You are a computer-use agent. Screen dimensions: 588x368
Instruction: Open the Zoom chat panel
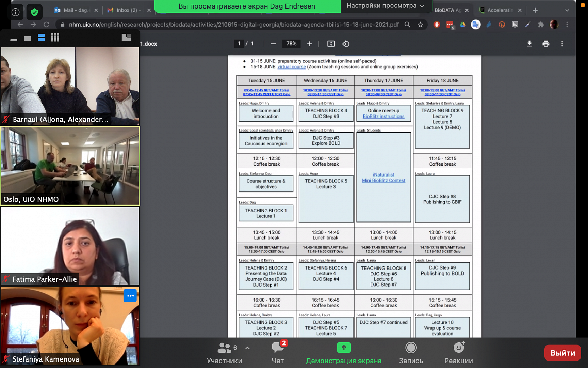tap(278, 352)
